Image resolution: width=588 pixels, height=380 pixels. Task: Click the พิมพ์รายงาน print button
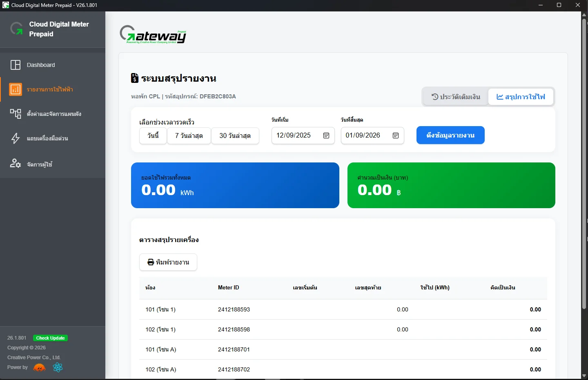click(x=168, y=262)
